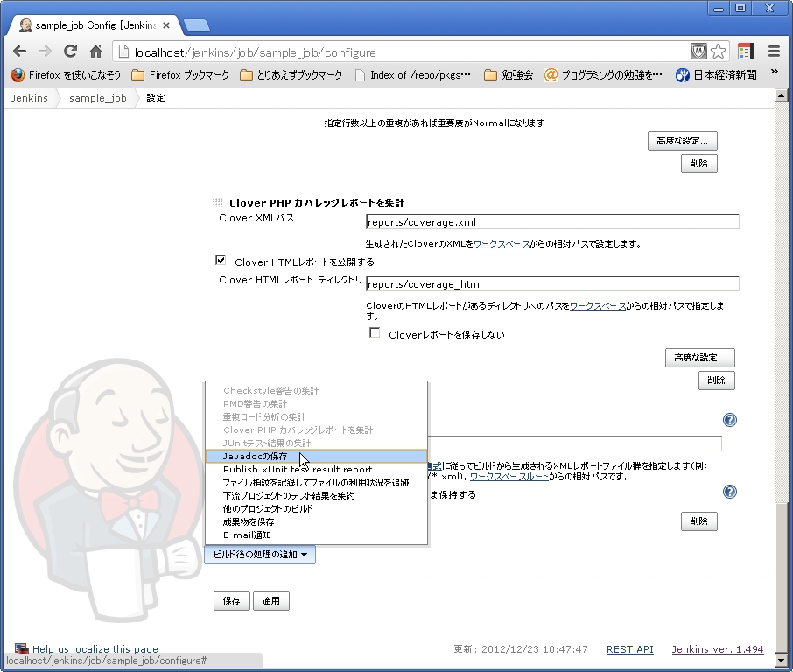Click 削除 button in JUnit section
Image resolution: width=793 pixels, height=672 pixels.
[699, 521]
